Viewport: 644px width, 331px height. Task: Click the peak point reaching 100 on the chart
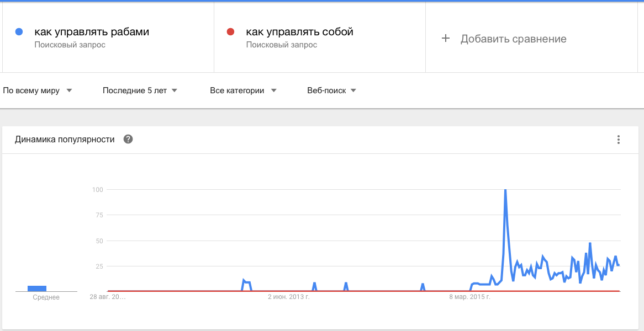(x=505, y=190)
